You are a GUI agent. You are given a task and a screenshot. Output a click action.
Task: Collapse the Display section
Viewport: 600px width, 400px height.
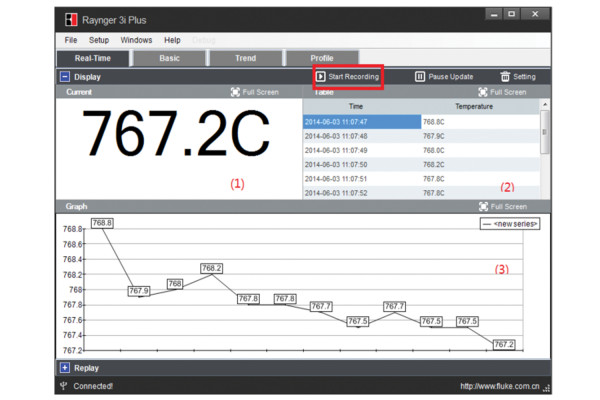[x=64, y=76]
